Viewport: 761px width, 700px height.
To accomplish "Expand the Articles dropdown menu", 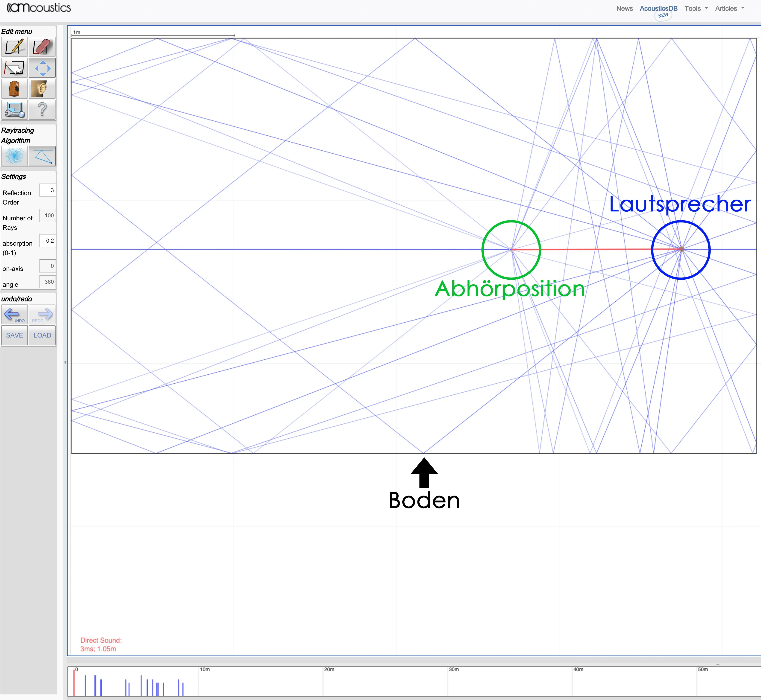I will (x=730, y=8).
